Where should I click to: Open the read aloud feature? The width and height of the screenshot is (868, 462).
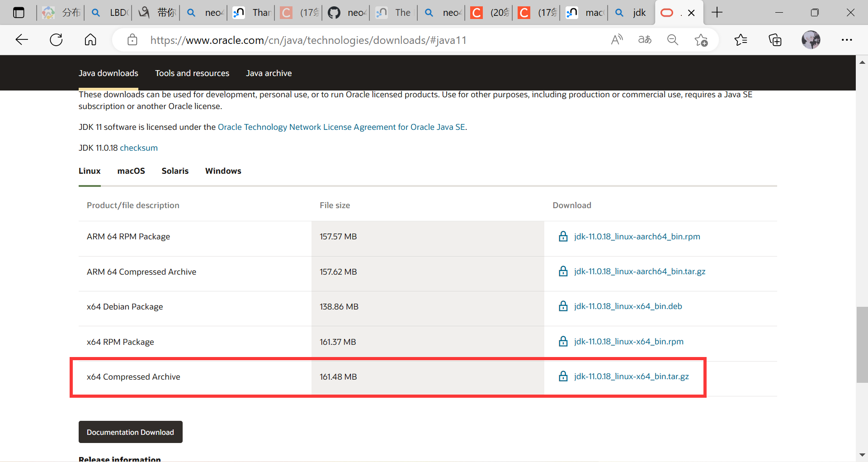tap(617, 40)
